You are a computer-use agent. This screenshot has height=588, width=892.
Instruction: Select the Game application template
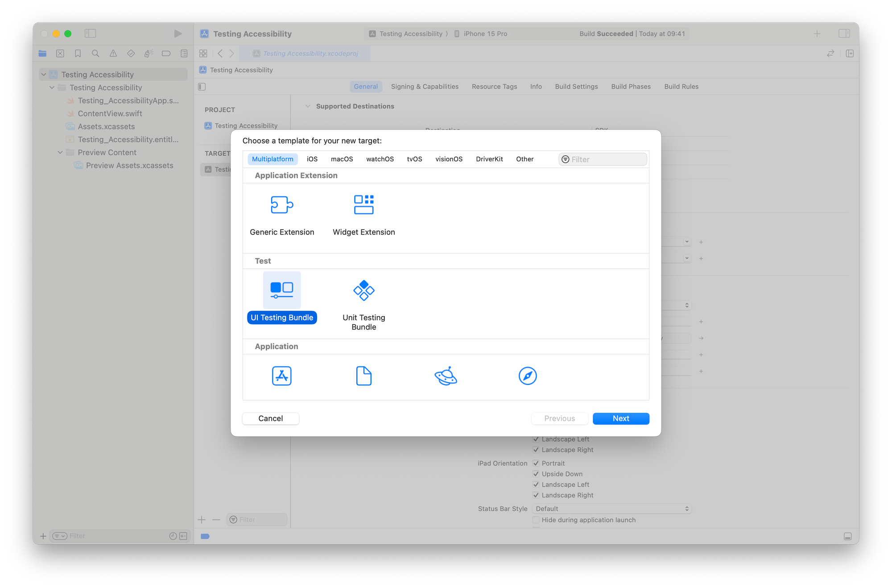point(446,376)
